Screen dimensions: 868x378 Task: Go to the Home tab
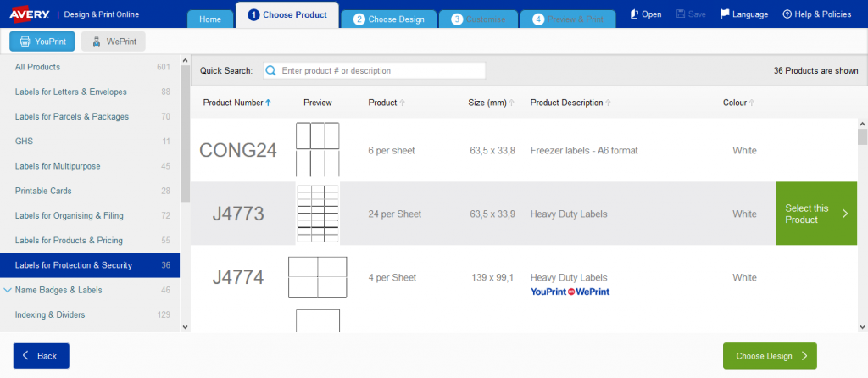(x=210, y=19)
